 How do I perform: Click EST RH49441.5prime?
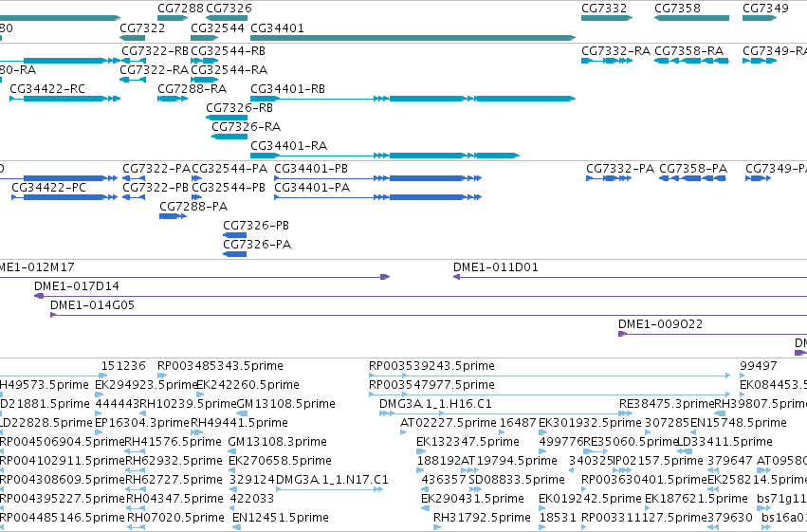coord(196,432)
